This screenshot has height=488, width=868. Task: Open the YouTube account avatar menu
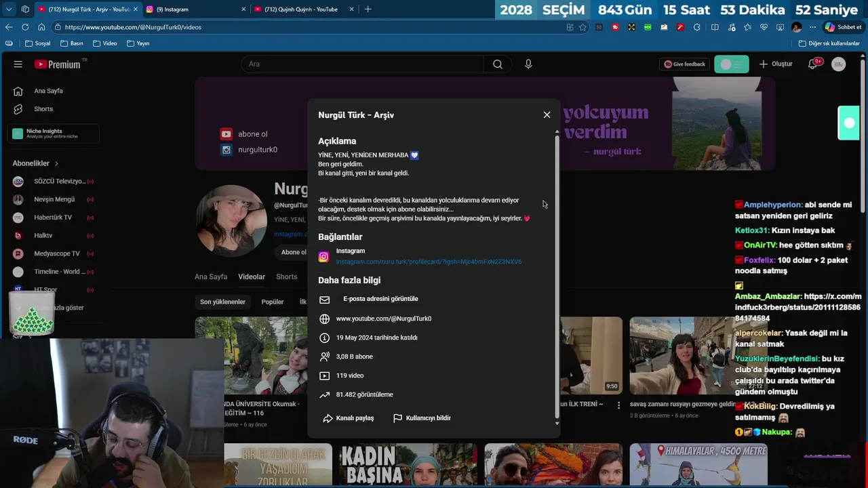click(839, 64)
